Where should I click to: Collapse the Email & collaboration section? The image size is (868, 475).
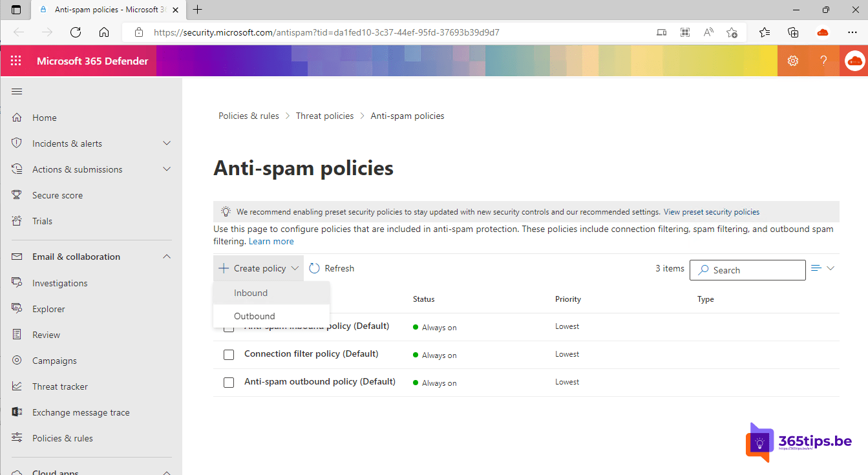pyautogui.click(x=166, y=256)
